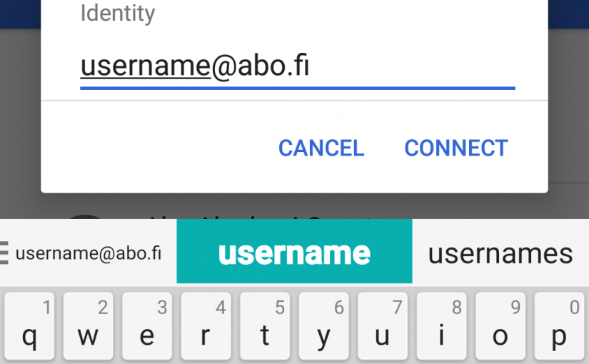Click the Identity label text
This screenshot has height=364, width=589.
[118, 14]
